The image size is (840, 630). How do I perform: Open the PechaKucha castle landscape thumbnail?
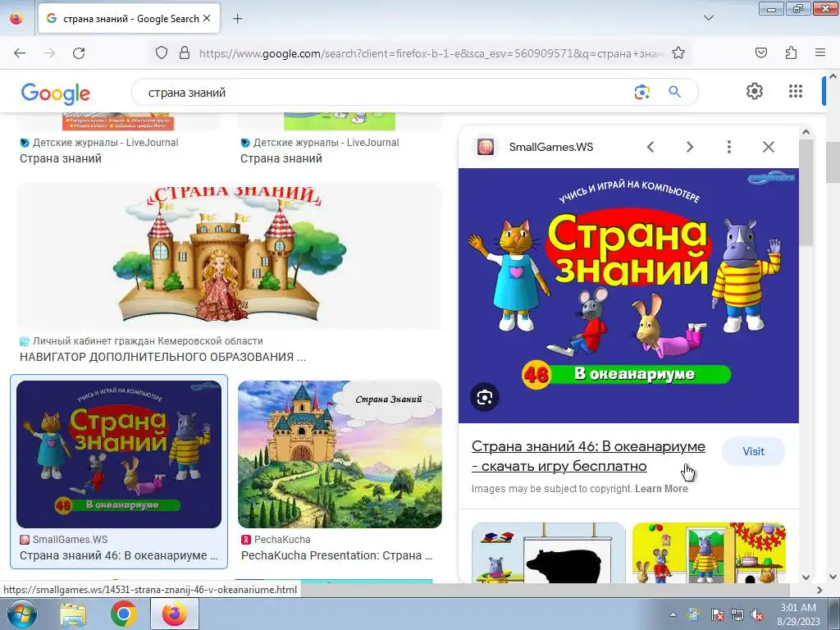(x=340, y=454)
